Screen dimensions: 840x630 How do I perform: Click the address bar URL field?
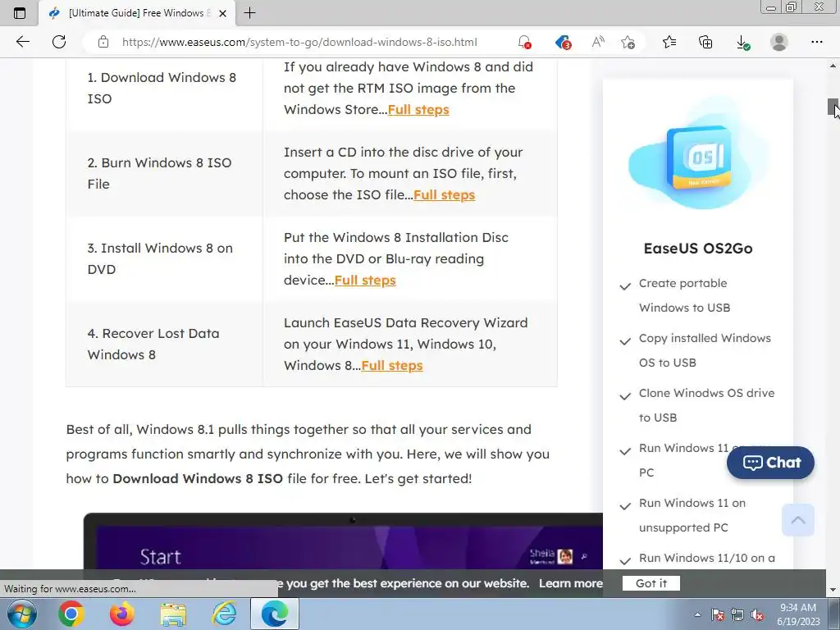[299, 42]
